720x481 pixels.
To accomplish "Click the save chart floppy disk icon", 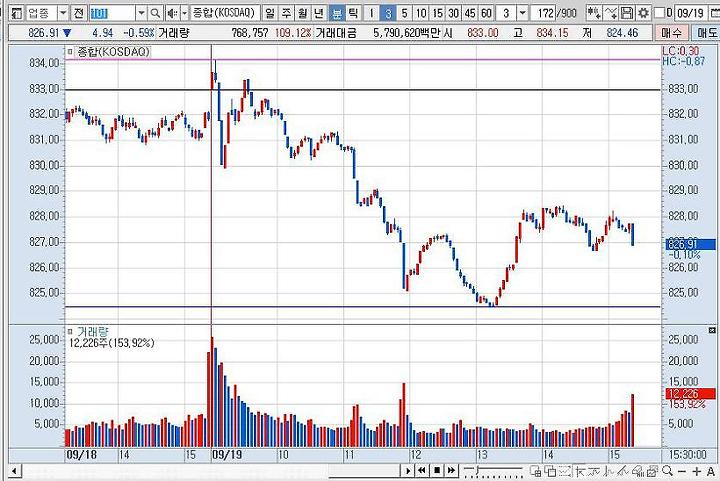I will [x=627, y=13].
